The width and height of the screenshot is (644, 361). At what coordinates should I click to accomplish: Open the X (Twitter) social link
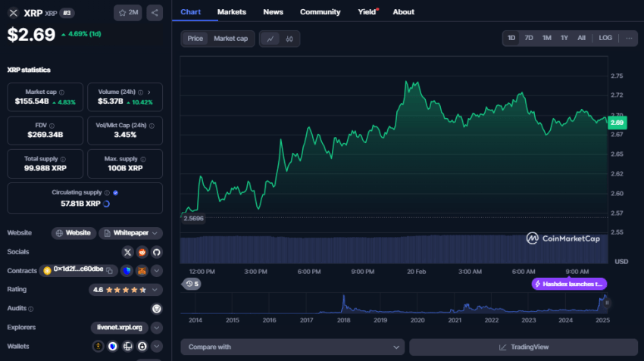pyautogui.click(x=127, y=251)
